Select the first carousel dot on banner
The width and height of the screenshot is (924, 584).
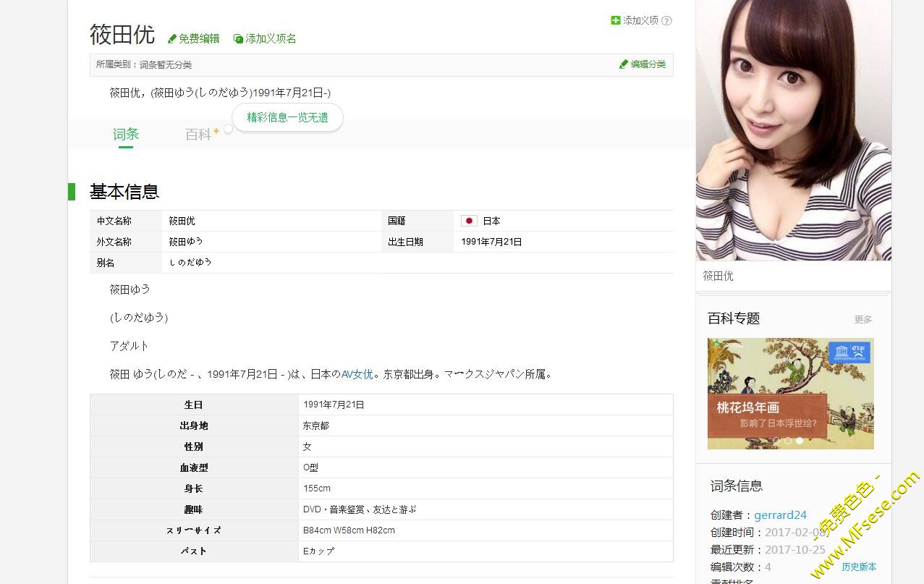click(776, 440)
